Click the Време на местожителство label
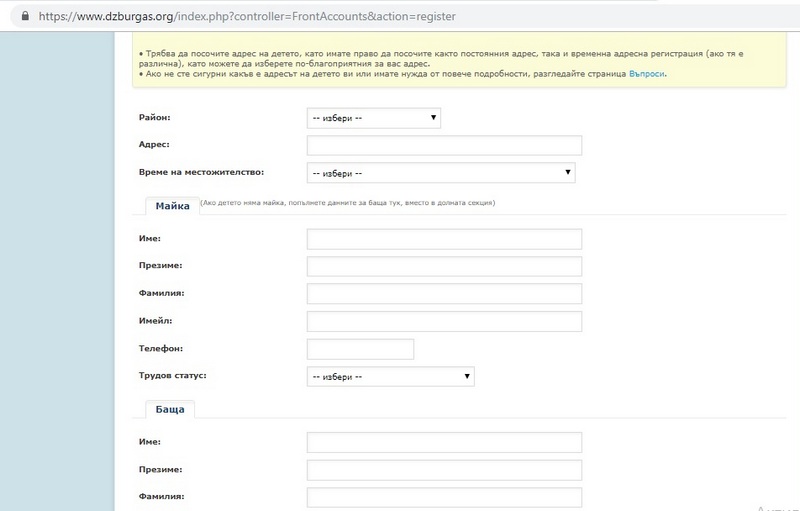Image resolution: width=800 pixels, height=511 pixels. coord(202,172)
